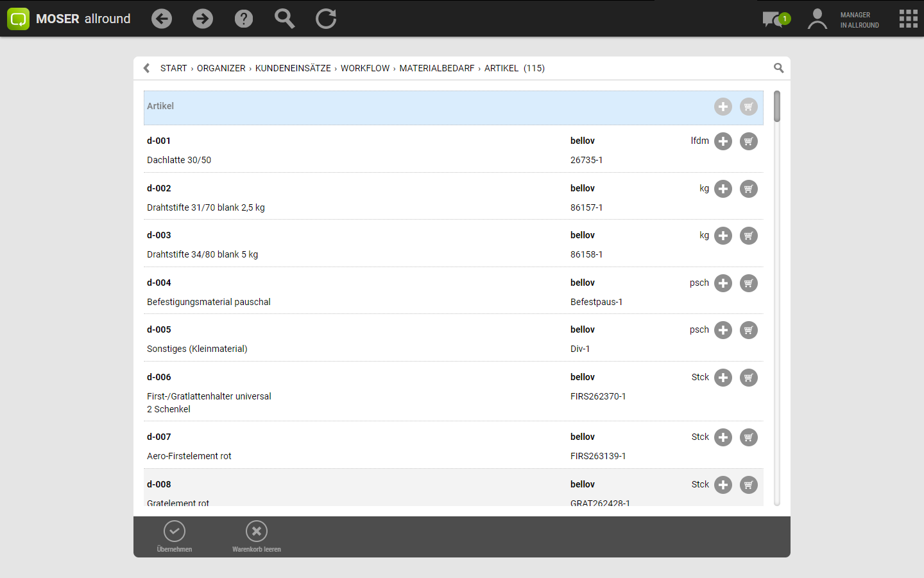924x578 pixels.
Task: Click the Übernehmen button
Action: coord(175,536)
